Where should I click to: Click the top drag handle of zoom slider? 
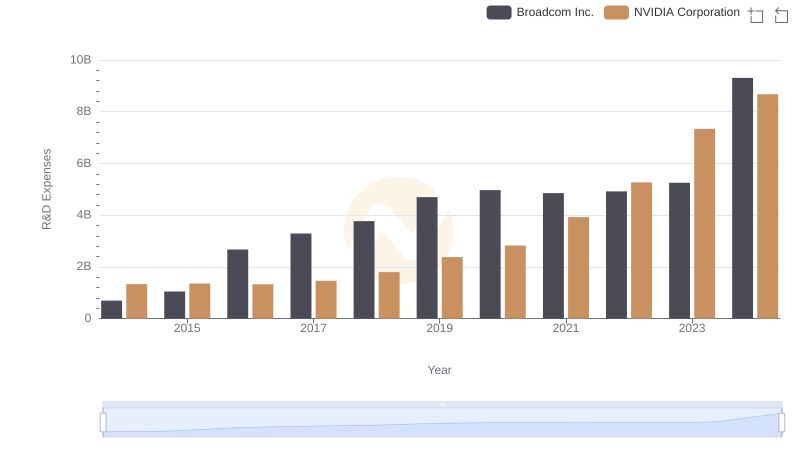click(x=442, y=404)
